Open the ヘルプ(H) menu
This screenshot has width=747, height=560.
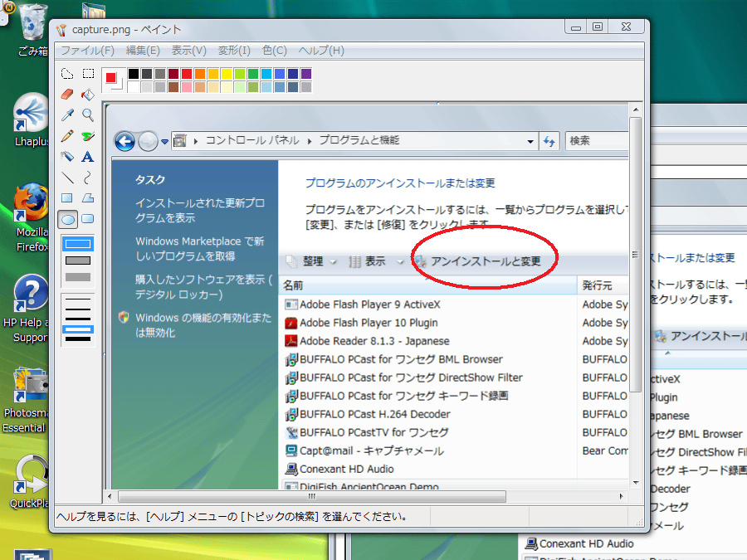coord(321,51)
